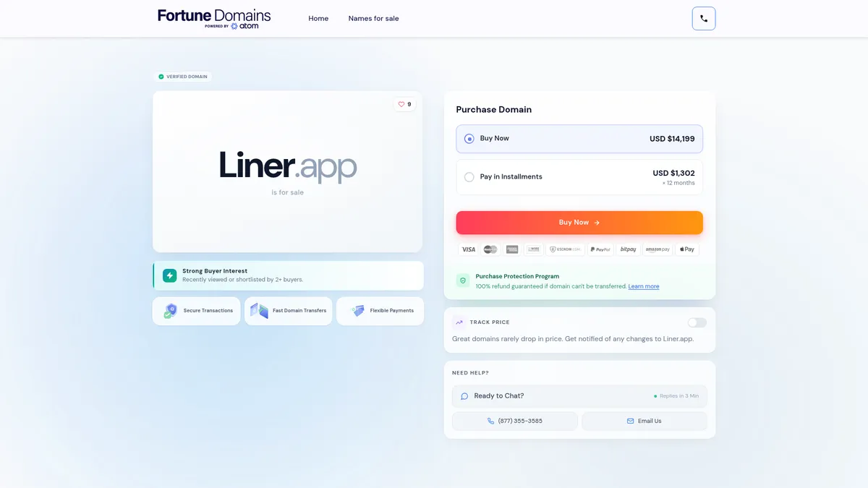Click the Wire Transfer payment icon
Screen dimensions: 868x488
pos(534,249)
